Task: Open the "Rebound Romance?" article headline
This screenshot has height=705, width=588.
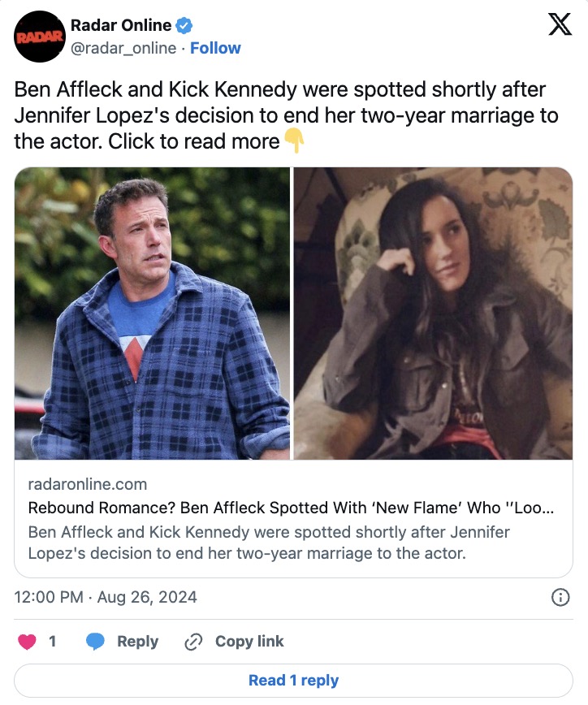Action: pos(291,508)
